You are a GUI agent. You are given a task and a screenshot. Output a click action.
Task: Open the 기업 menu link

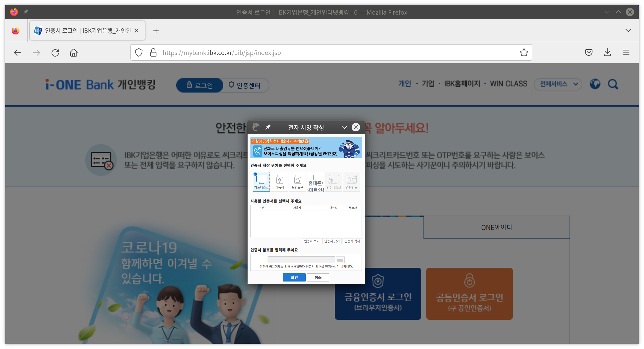[x=428, y=84]
